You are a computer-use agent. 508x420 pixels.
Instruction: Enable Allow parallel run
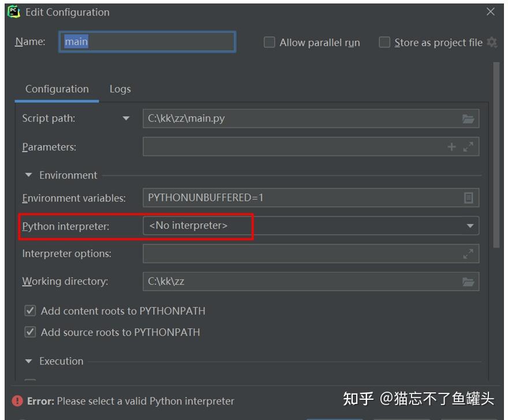click(268, 42)
